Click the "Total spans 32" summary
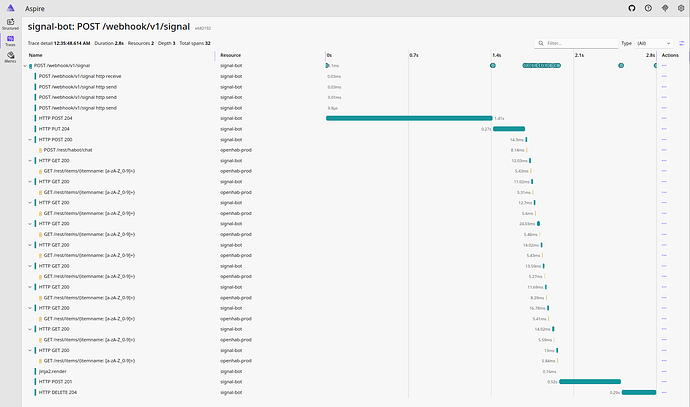The image size is (690, 407). coord(195,43)
